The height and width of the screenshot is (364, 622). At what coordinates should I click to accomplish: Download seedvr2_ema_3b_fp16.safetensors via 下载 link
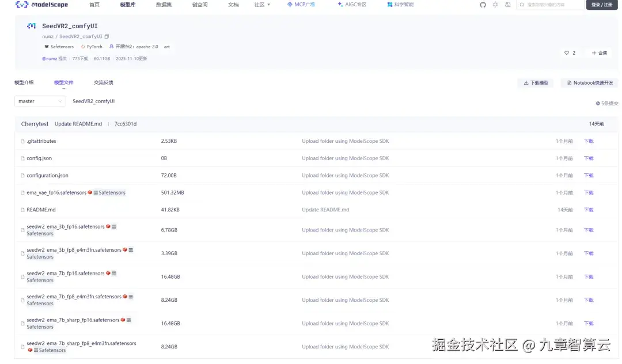coord(589,230)
